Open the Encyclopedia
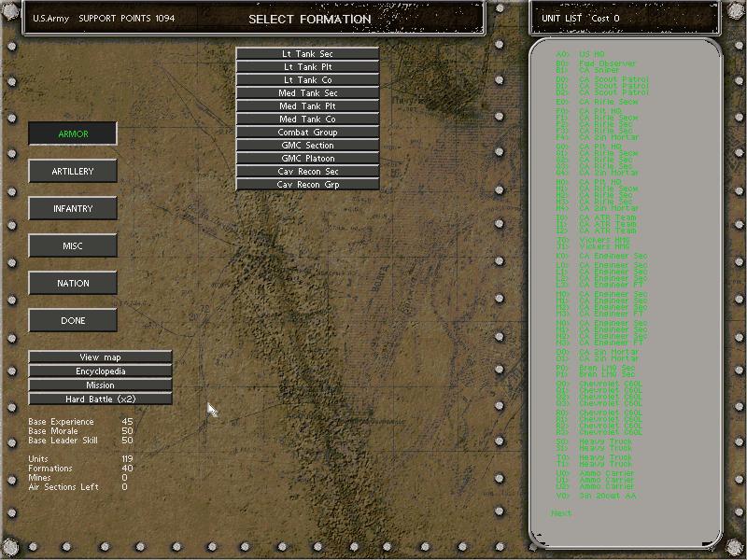 pyautogui.click(x=100, y=371)
